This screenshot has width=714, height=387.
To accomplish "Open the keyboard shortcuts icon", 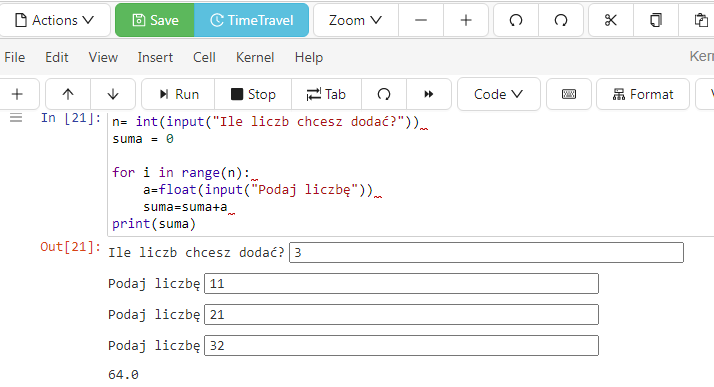I will [569, 94].
